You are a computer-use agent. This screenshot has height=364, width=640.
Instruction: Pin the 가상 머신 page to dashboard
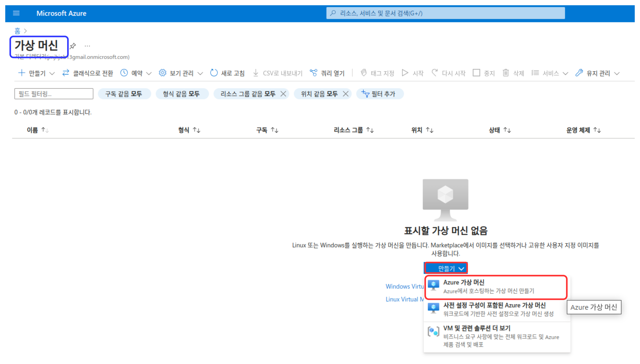(x=73, y=46)
